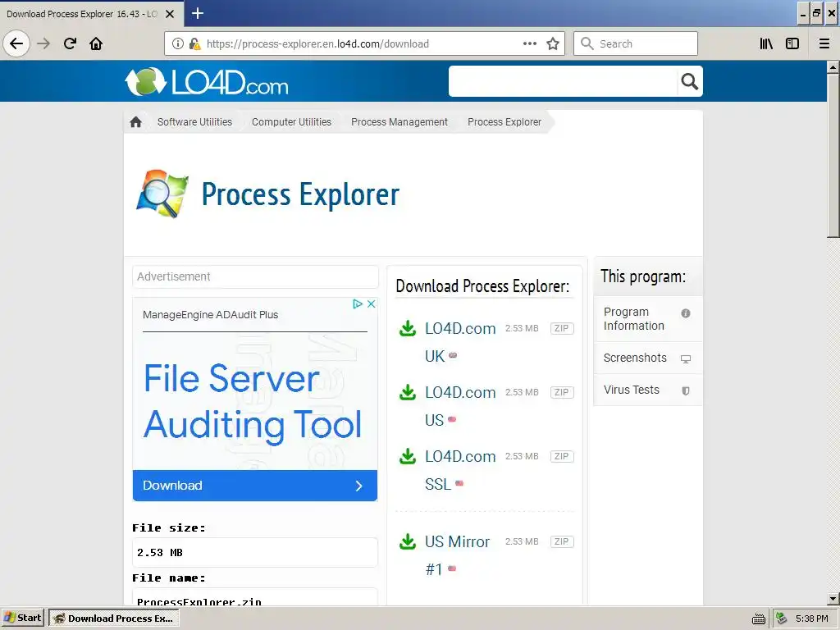Go back using the browser back arrow
This screenshot has height=630, width=840.
(x=16, y=43)
